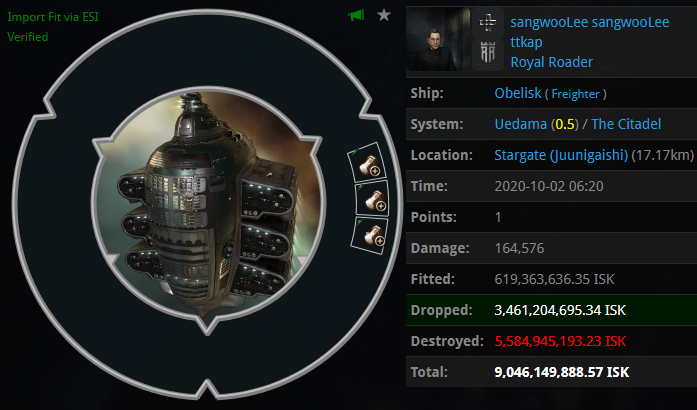Open The Citadel region link
This screenshot has height=410, width=697.
(626, 124)
